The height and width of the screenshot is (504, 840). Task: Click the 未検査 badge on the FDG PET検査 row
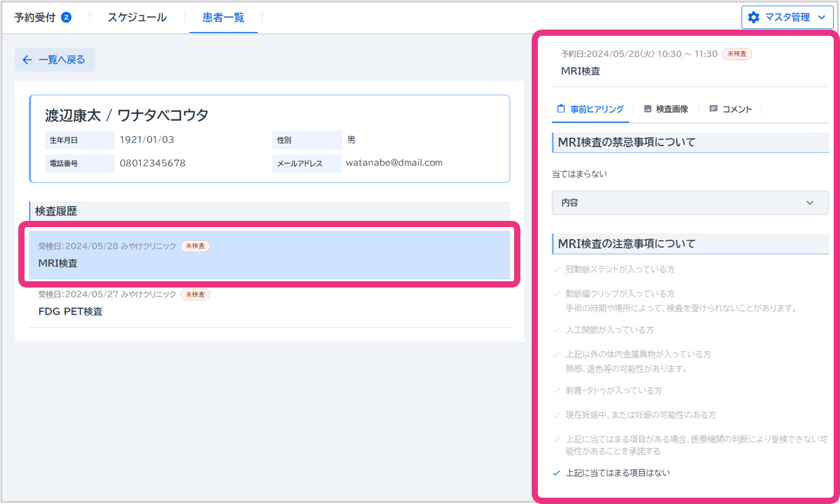[x=195, y=294]
